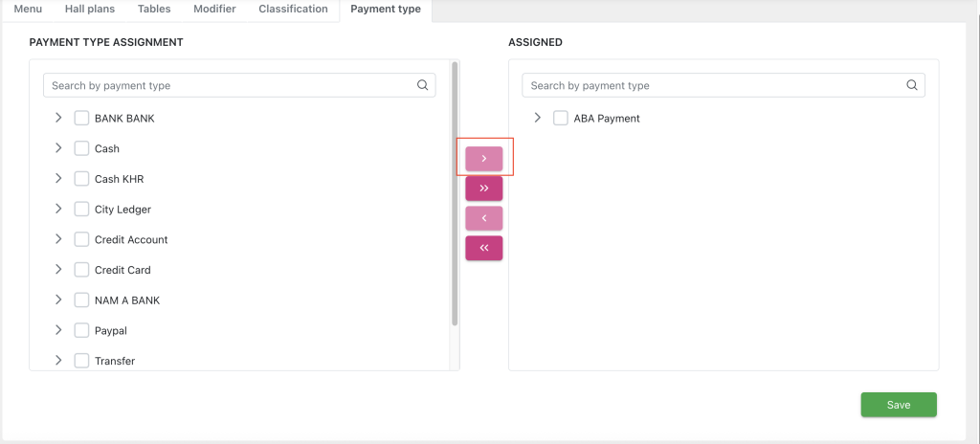Viewport: 980px width, 444px height.
Task: Switch to the Hall plans tab
Action: (89, 10)
